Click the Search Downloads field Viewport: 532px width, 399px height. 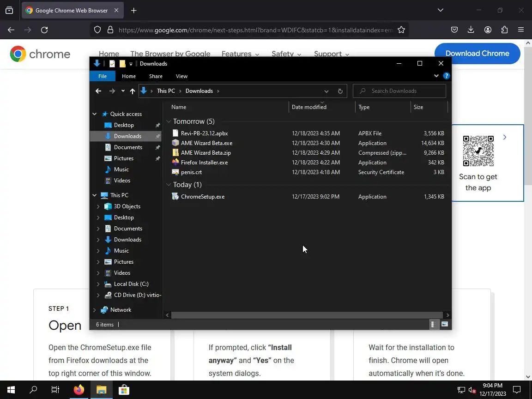pyautogui.click(x=399, y=91)
